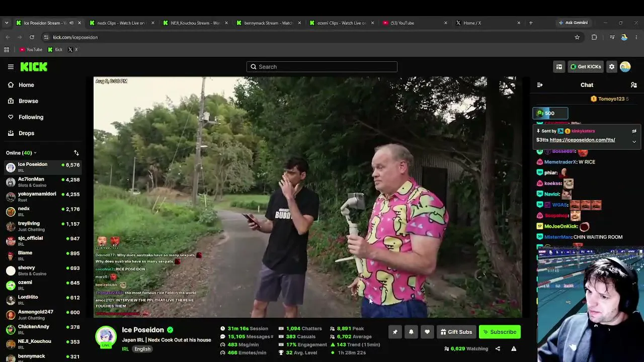Switch to the bennymack Stream browser tab
Viewport: 644px width, 362px height.
268,23
